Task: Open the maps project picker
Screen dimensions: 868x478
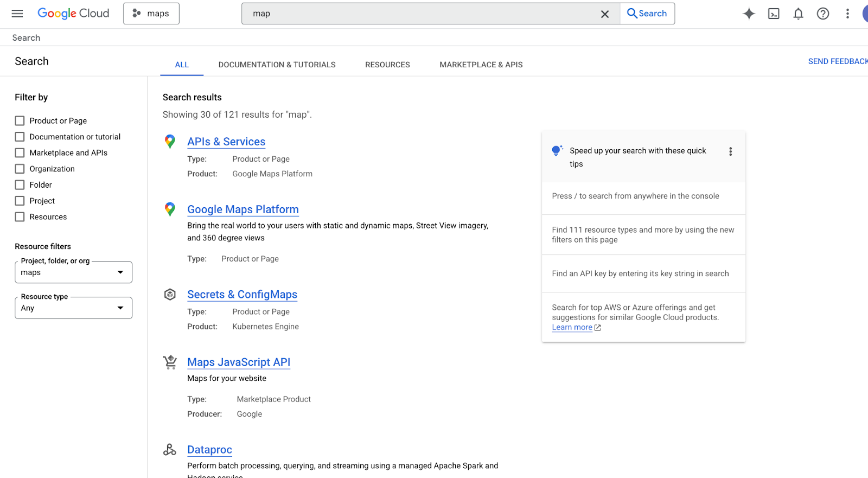Action: (151, 14)
